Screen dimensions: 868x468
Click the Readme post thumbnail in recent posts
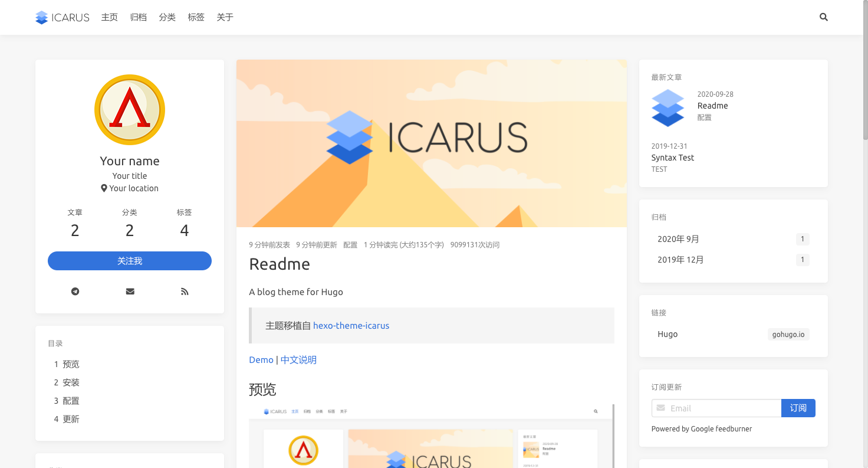(x=668, y=107)
